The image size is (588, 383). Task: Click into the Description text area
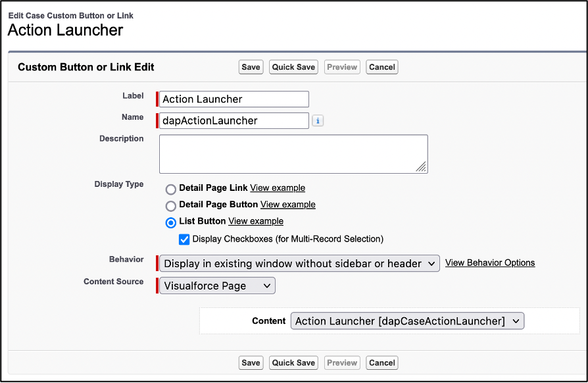coord(293,154)
